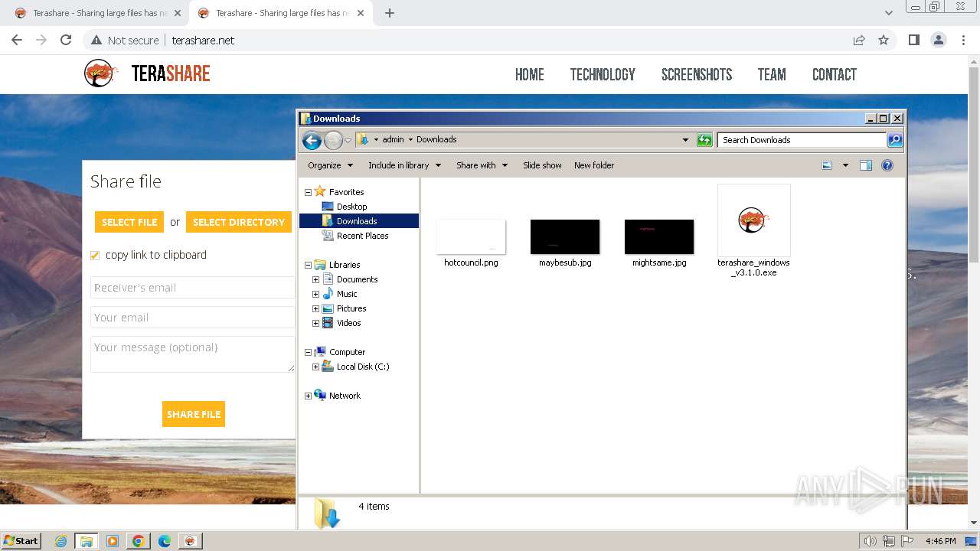Click the browser back arrow
Image resolution: width=980 pixels, height=551 pixels.
(x=17, y=40)
